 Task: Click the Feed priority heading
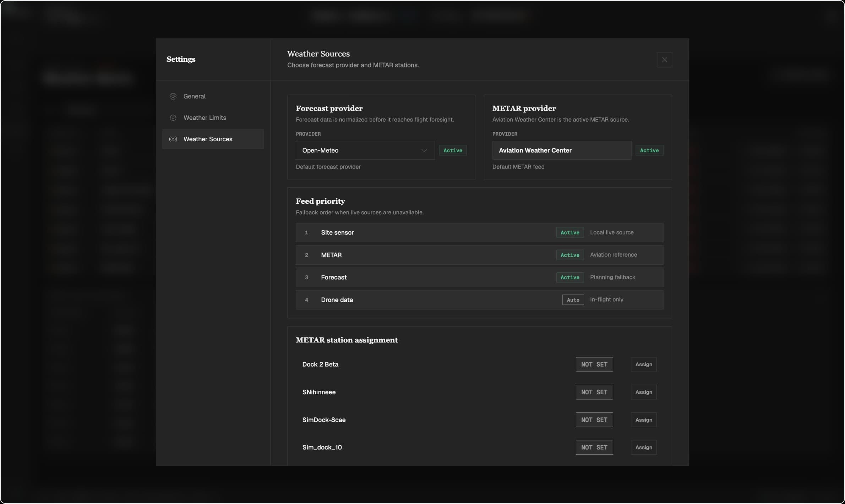(320, 201)
